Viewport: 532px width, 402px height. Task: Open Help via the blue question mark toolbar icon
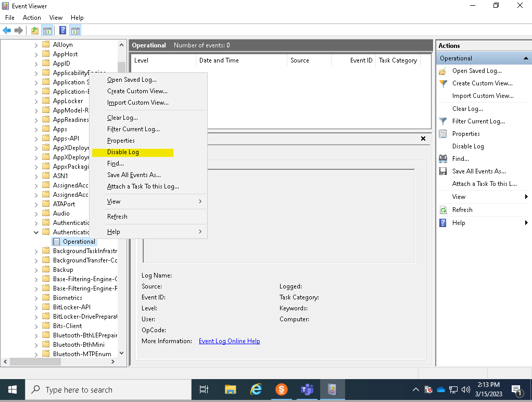click(x=62, y=30)
